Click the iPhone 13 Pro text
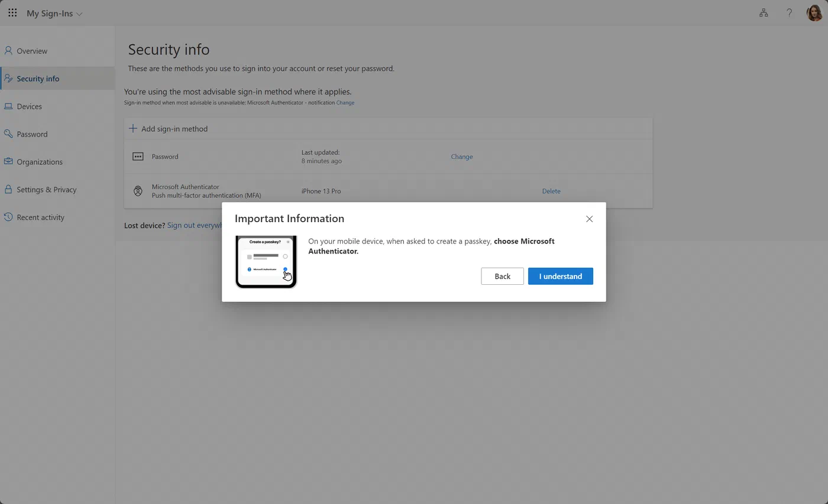The width and height of the screenshot is (828, 504). pos(321,191)
